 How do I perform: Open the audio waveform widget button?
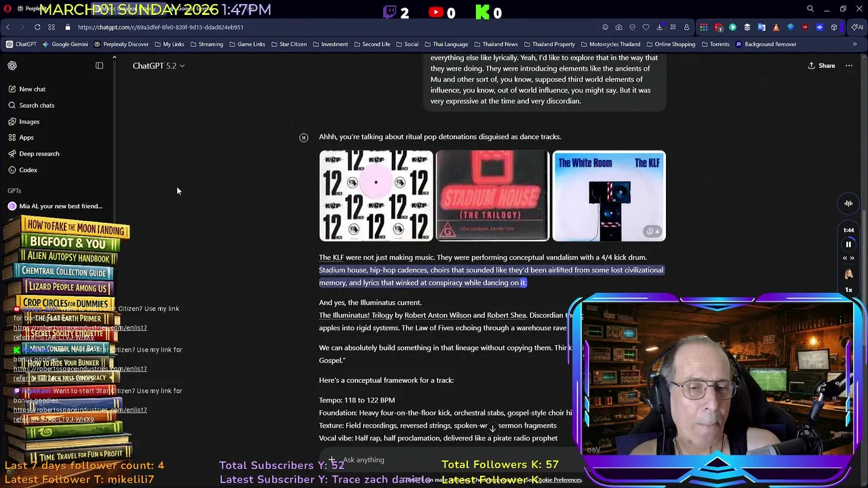pyautogui.click(x=848, y=203)
